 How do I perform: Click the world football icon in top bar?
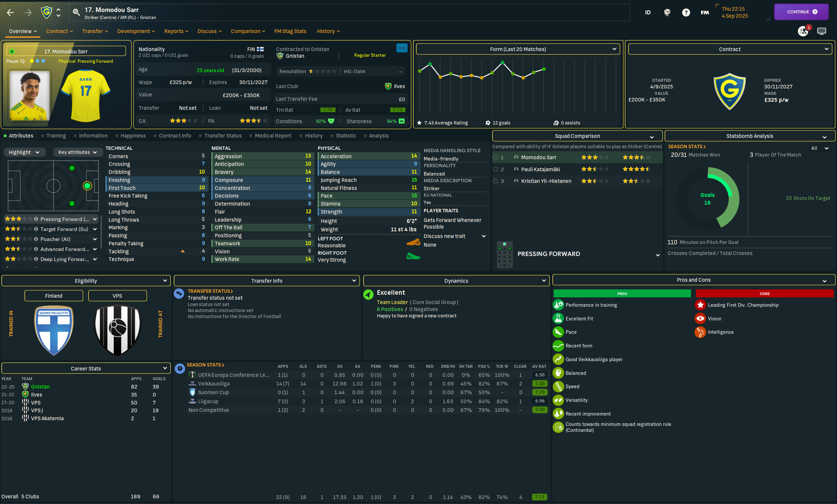tap(667, 13)
